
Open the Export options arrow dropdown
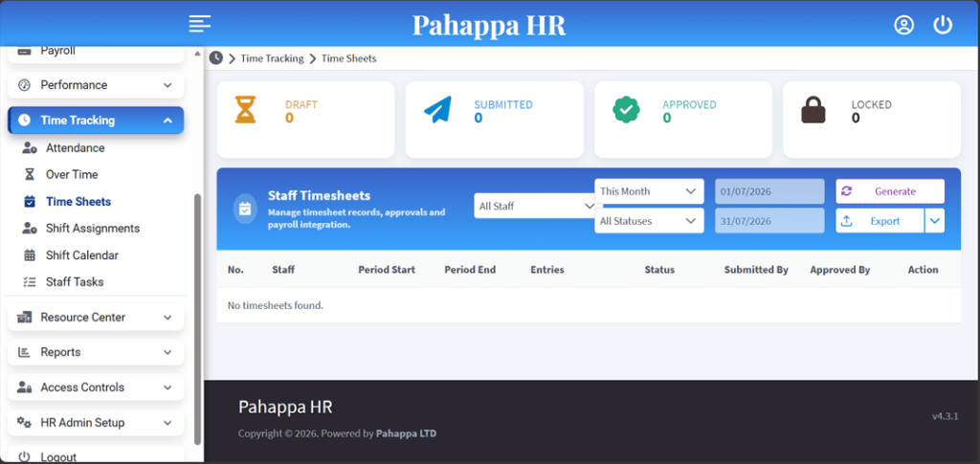click(934, 220)
